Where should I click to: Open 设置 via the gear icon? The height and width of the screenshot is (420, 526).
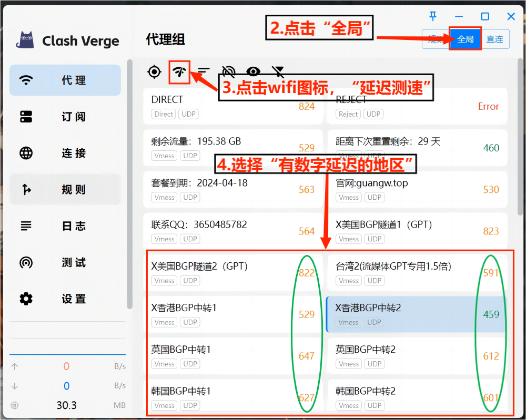pos(26,299)
